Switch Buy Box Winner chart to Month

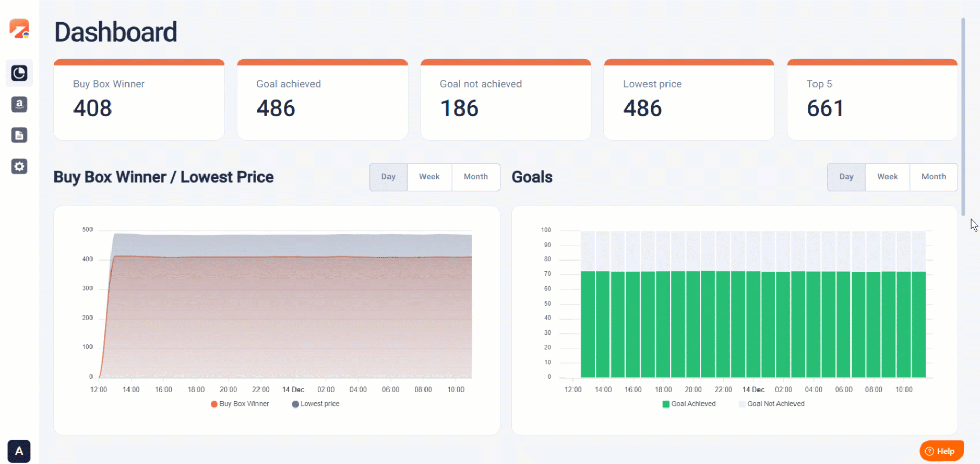coord(475,177)
